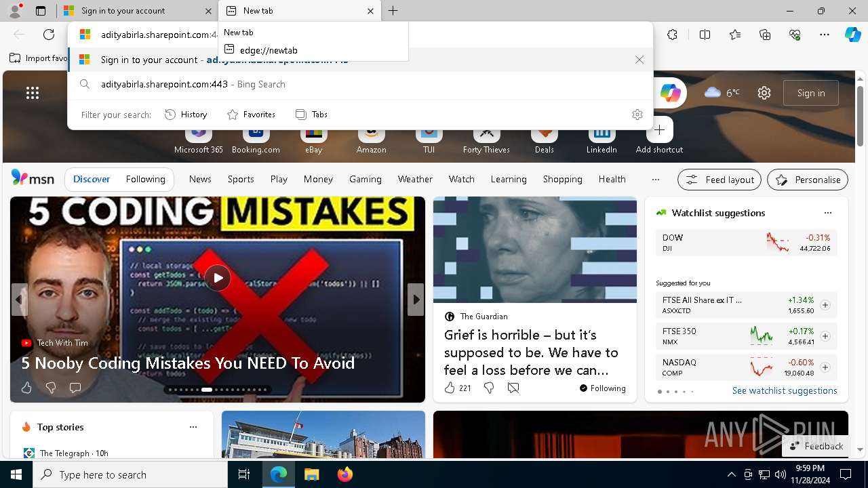Select Bing Search suggestion adityabirla.sharepoint.com:443
The image size is (868, 488).
coord(360,84)
